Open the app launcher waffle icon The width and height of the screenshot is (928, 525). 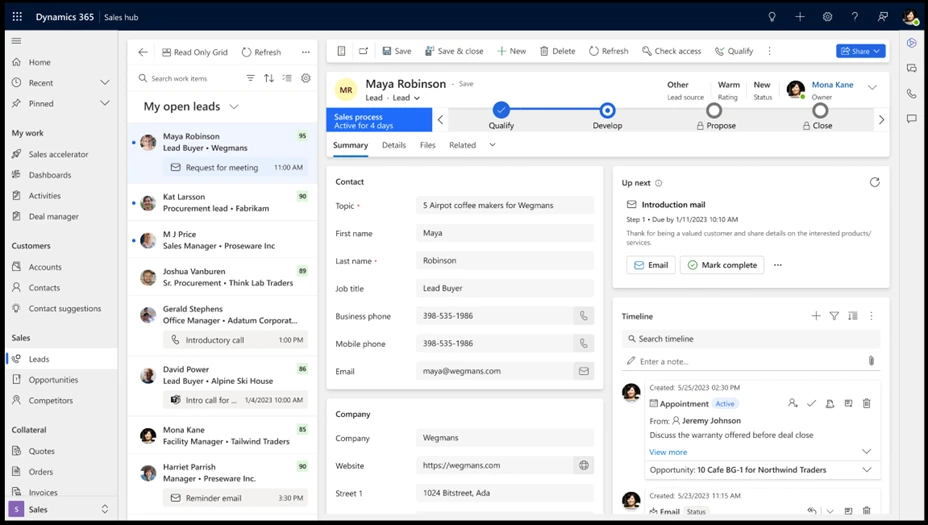click(x=17, y=17)
